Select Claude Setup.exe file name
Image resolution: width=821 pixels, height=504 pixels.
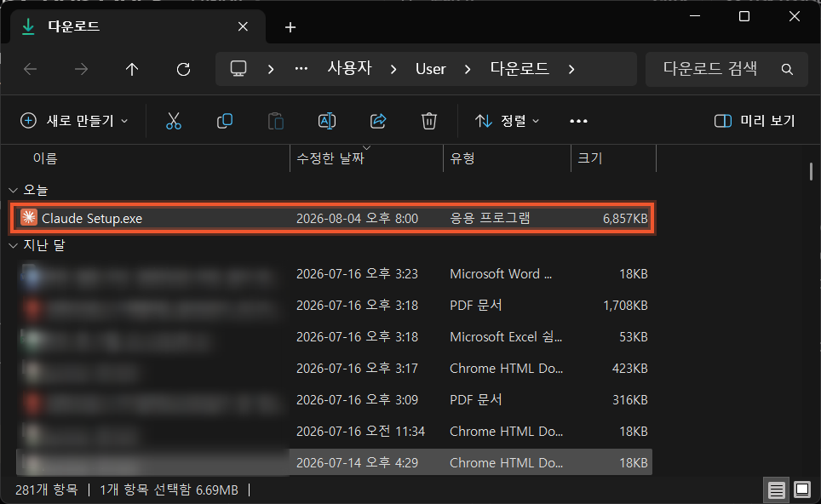(x=92, y=218)
